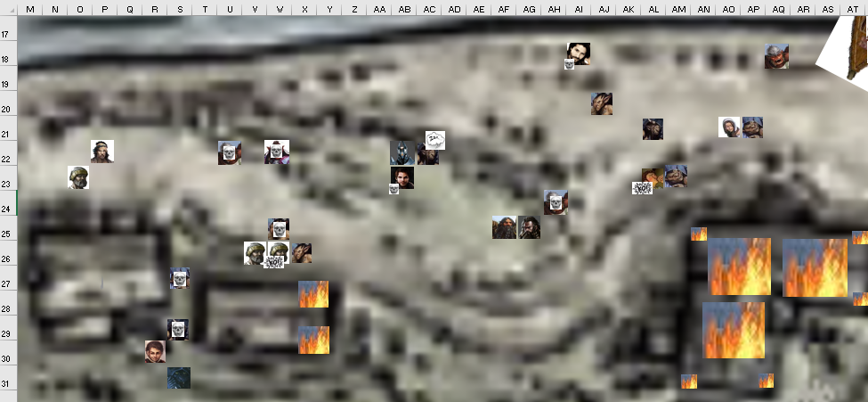Select the brown-haired young man portrait in AB23
Image resolution: width=868 pixels, height=402 pixels.
coord(402,177)
